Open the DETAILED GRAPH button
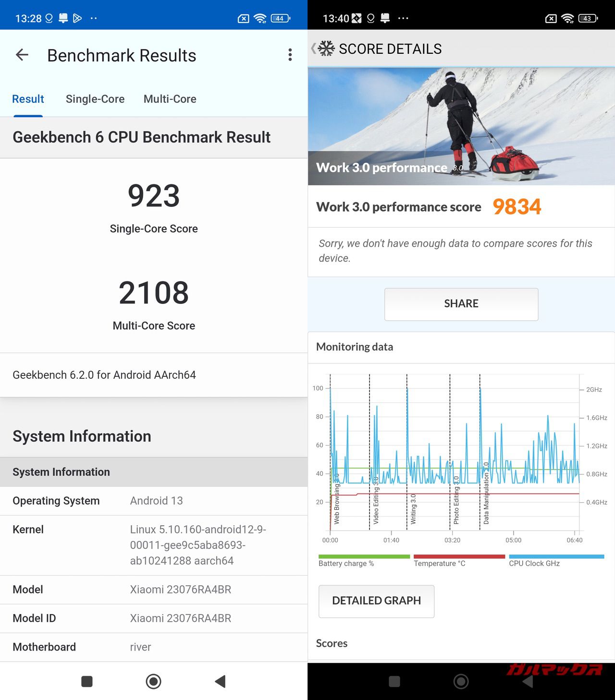The image size is (615, 700). pos(376,601)
